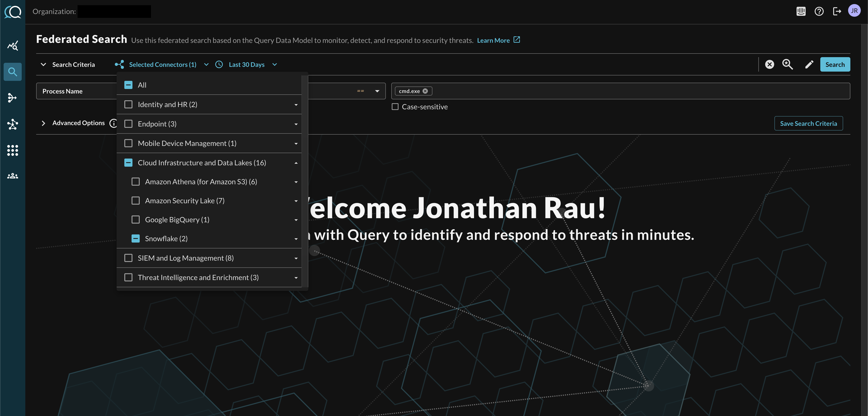Enable the Mobile Device Management (1) checkbox
The height and width of the screenshot is (416, 868).
pyautogui.click(x=128, y=143)
